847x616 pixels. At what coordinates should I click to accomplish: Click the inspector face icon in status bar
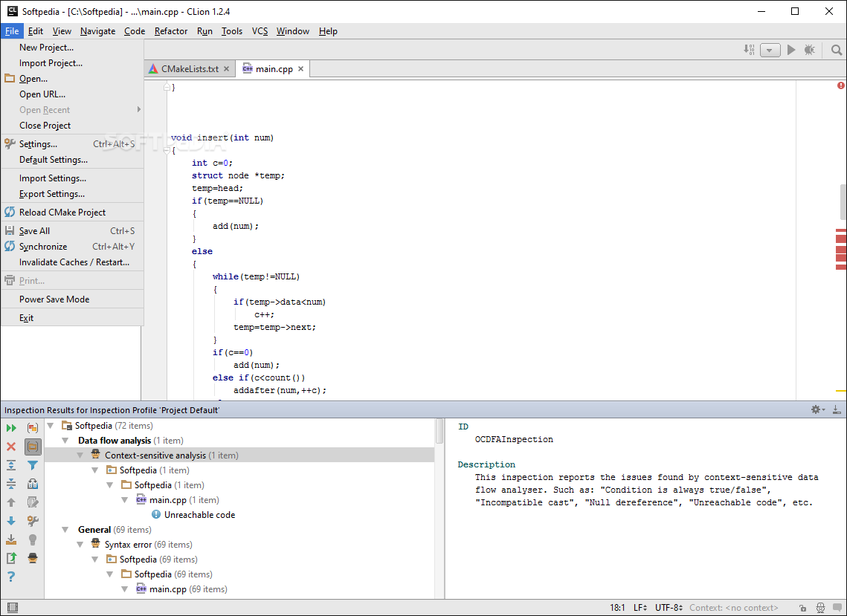[820, 608]
